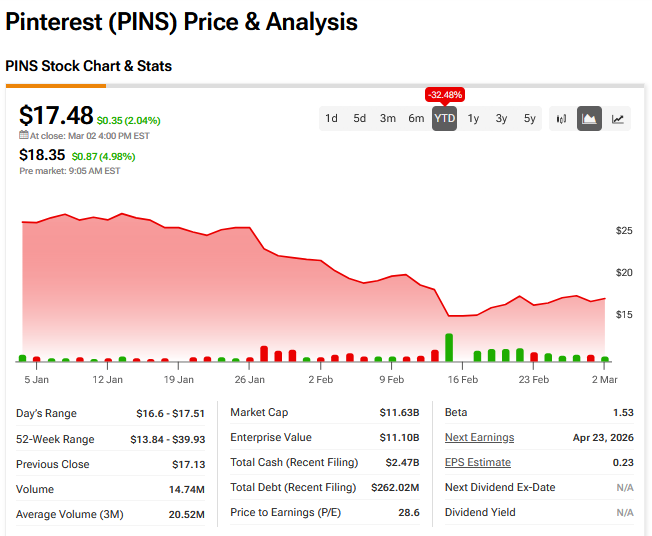This screenshot has height=536, width=652.
Task: Click the Average Volume (3M) value 20.52M
Action: 187,514
